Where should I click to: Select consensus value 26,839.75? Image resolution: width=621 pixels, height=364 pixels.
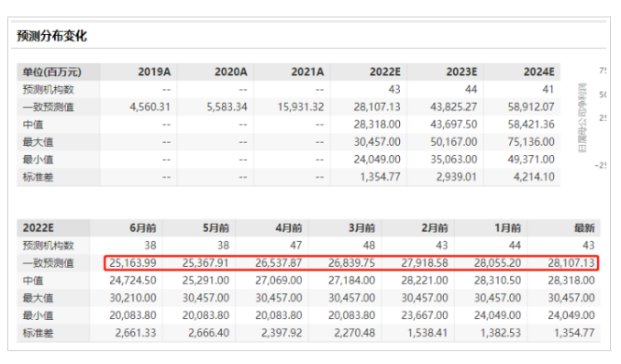tap(351, 263)
